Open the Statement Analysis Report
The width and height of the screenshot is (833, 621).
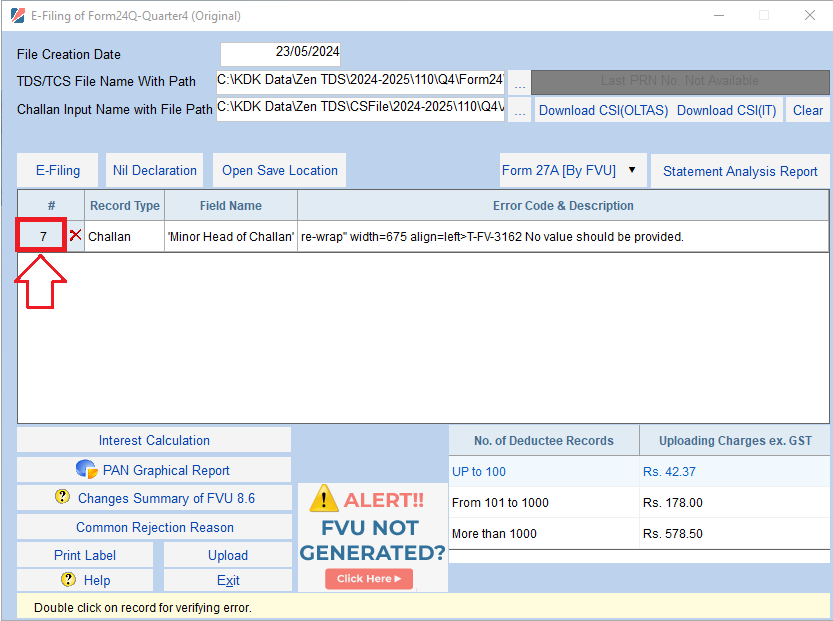740,171
